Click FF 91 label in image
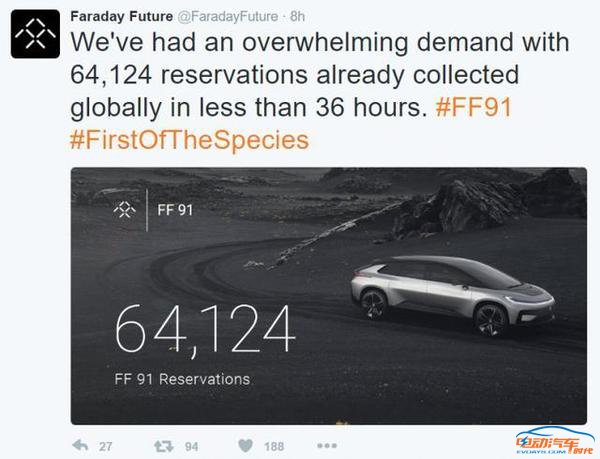This screenshot has width=600, height=459. pyautogui.click(x=175, y=210)
